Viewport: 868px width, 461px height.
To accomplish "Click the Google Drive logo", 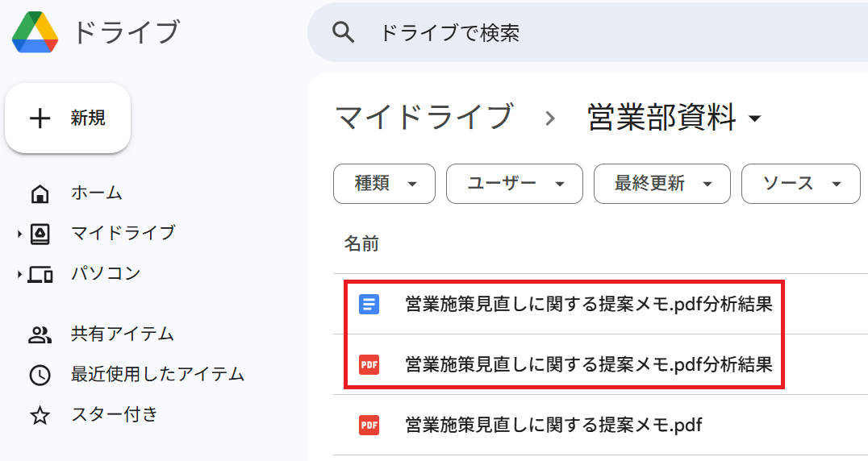I will 35,33.
